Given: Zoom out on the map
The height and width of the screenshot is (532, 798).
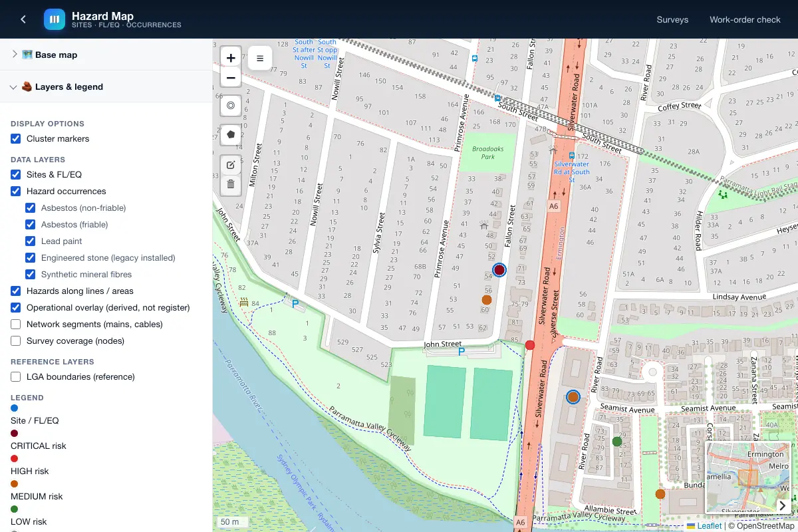Looking at the screenshot, I should coord(231,78).
